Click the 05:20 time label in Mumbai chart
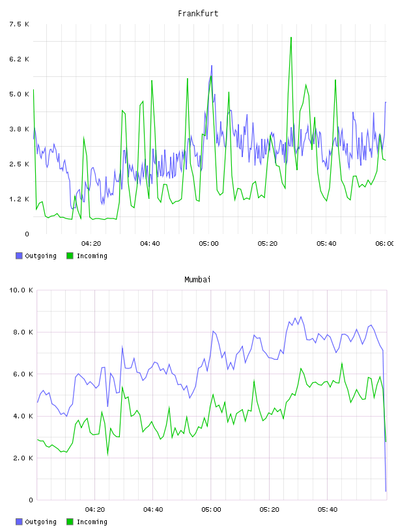 270,510
